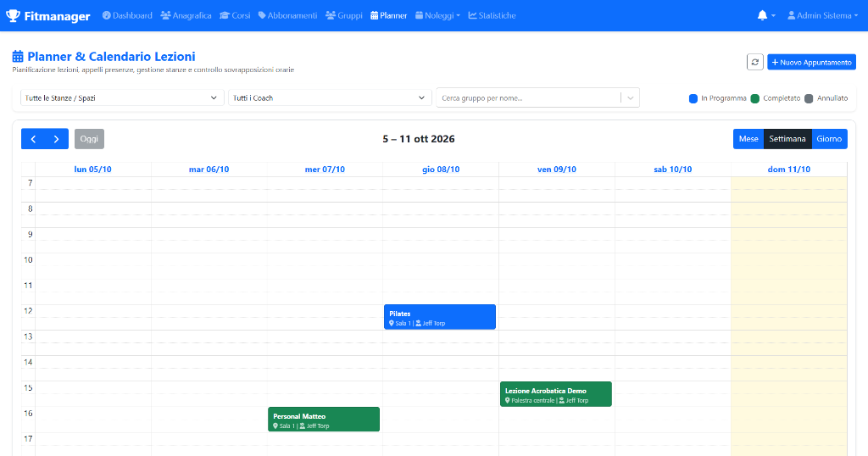Click Gruppi users icon in navbar

[331, 15]
